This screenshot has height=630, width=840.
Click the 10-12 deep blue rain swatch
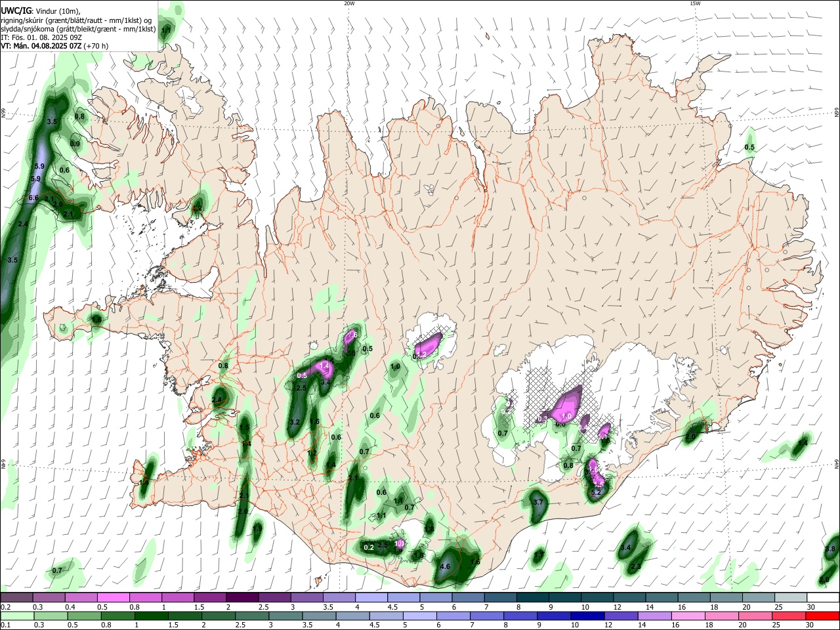(588, 616)
